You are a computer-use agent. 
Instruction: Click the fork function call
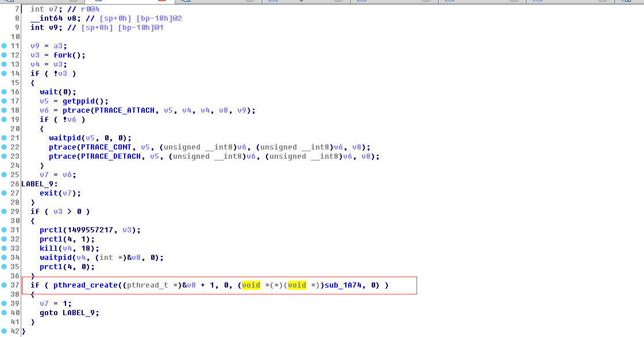[x=63, y=55]
